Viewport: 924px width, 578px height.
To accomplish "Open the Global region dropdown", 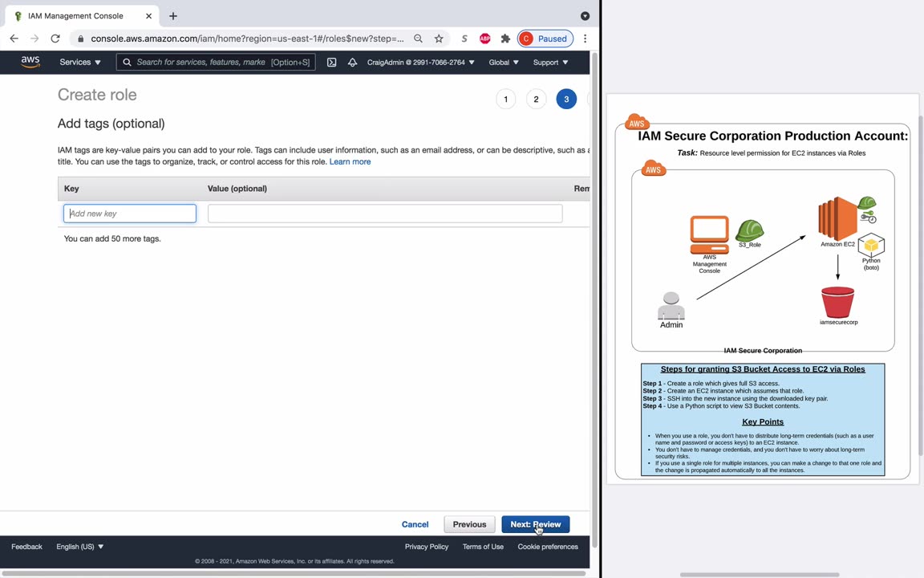I will [503, 62].
